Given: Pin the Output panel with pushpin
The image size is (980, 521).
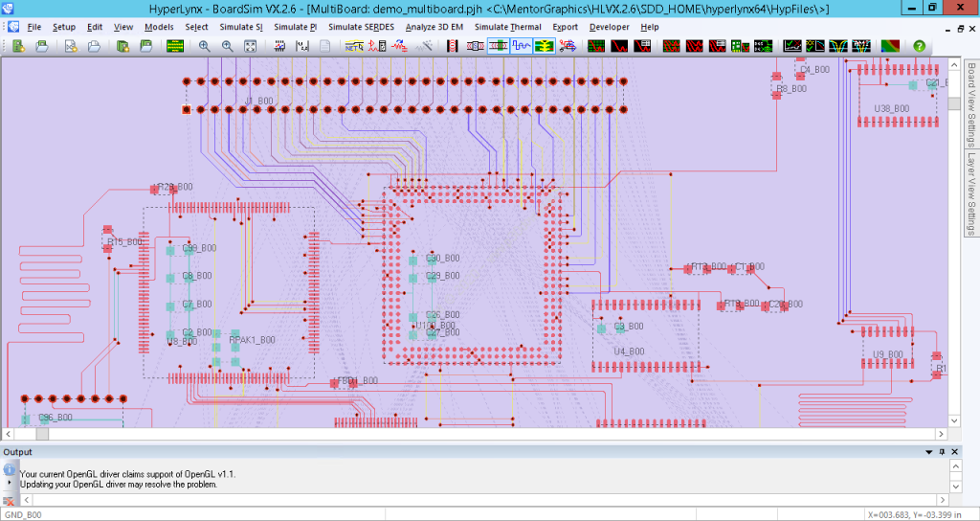Looking at the screenshot, I should click(x=942, y=452).
